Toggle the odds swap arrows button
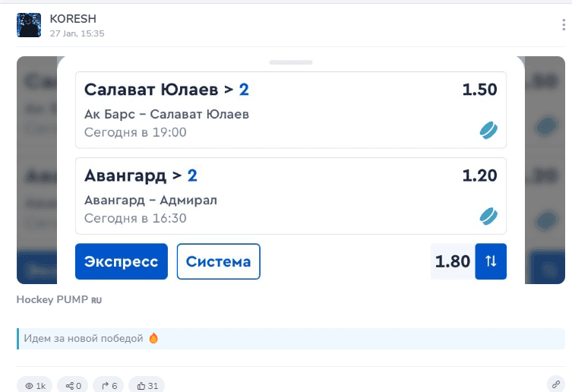 491,261
